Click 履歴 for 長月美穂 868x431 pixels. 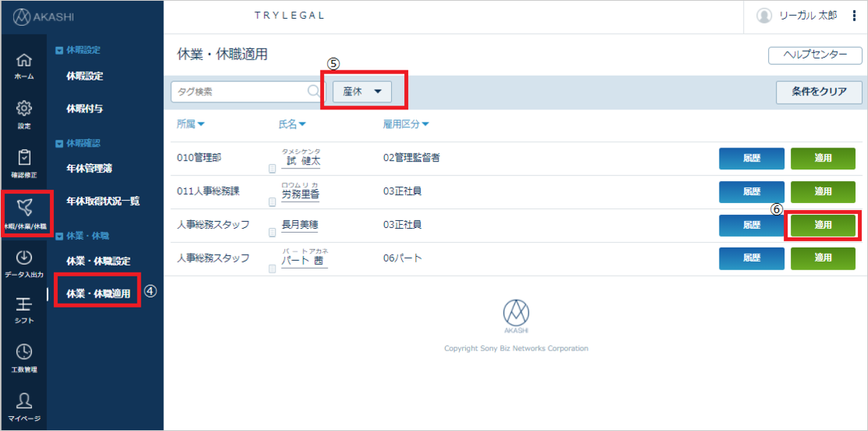point(752,226)
